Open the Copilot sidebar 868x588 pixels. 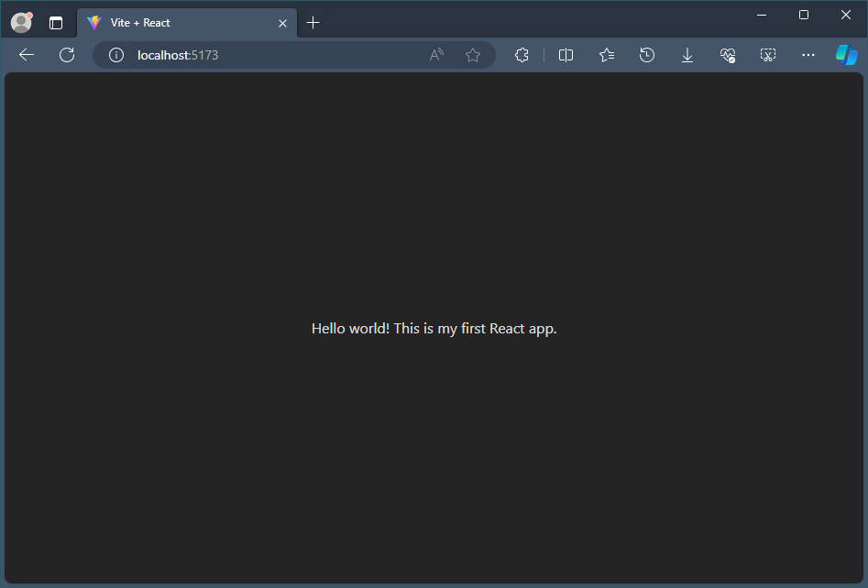point(845,55)
